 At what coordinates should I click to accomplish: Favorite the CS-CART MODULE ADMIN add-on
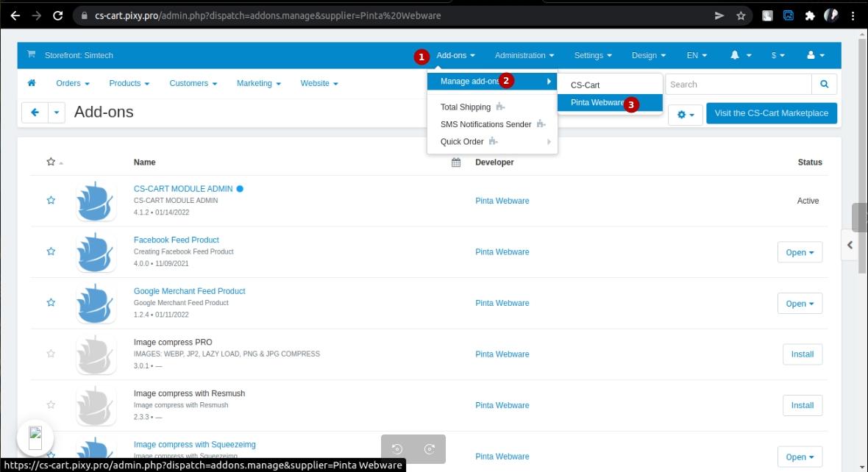tap(51, 200)
